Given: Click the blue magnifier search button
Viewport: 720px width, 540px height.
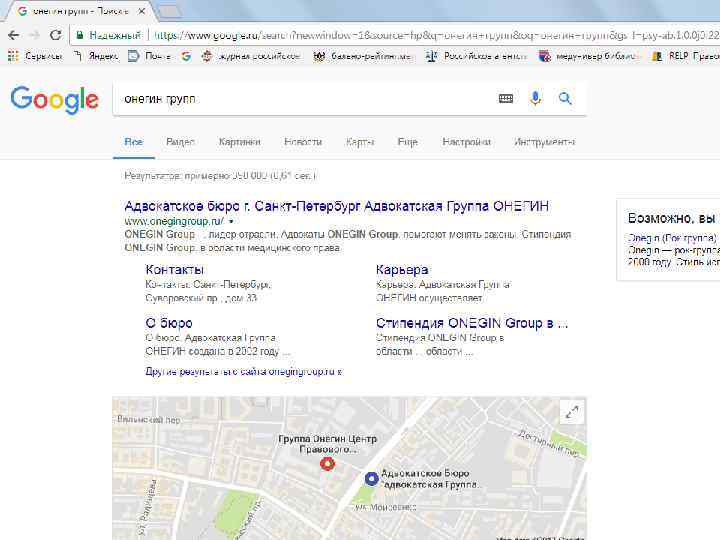Looking at the screenshot, I should pyautogui.click(x=565, y=98).
